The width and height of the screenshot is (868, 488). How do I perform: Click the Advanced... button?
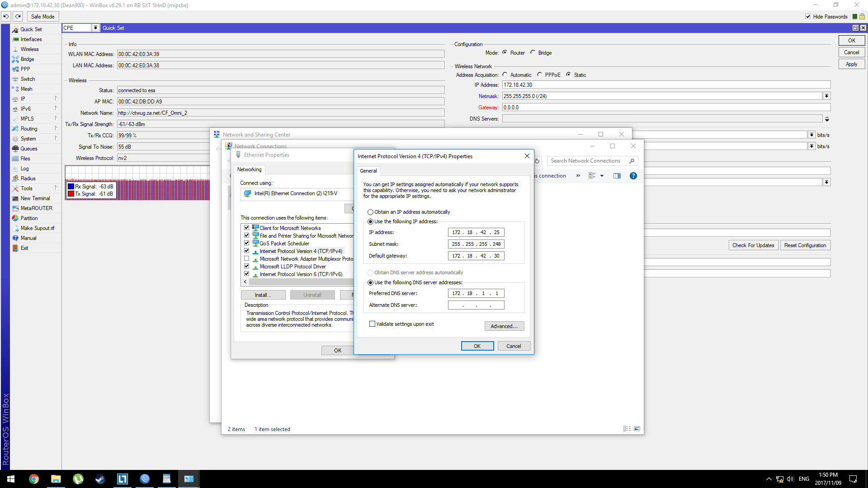pos(504,326)
